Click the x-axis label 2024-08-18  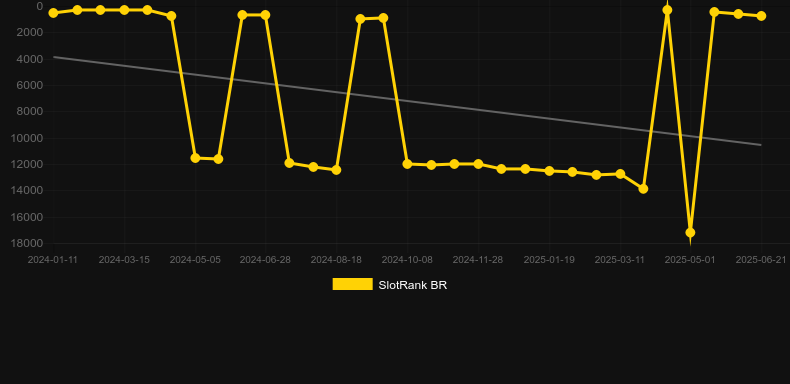tap(336, 260)
